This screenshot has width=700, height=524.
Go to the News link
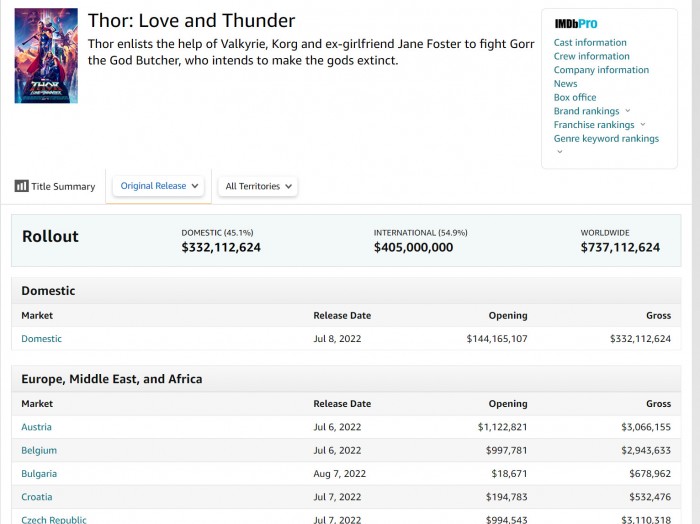tap(565, 84)
